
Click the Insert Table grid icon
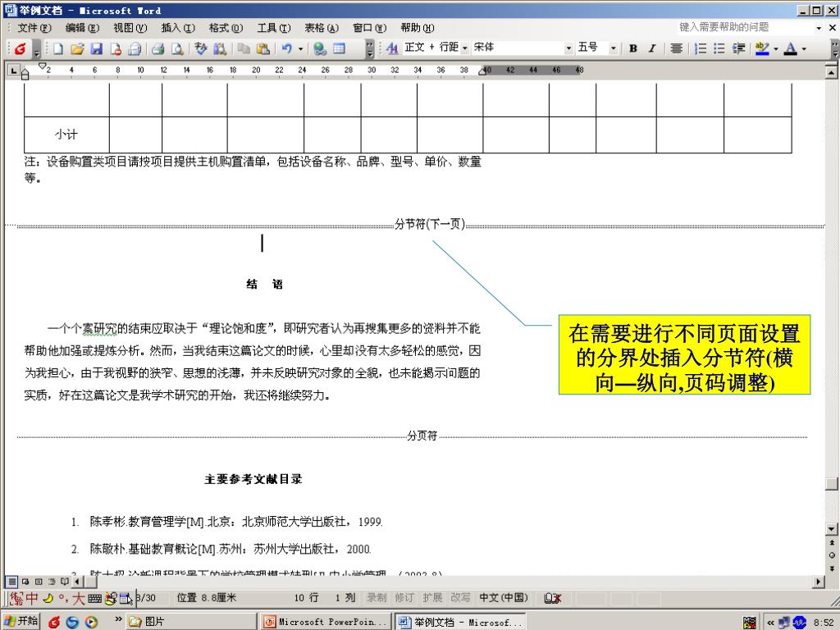coord(339,48)
